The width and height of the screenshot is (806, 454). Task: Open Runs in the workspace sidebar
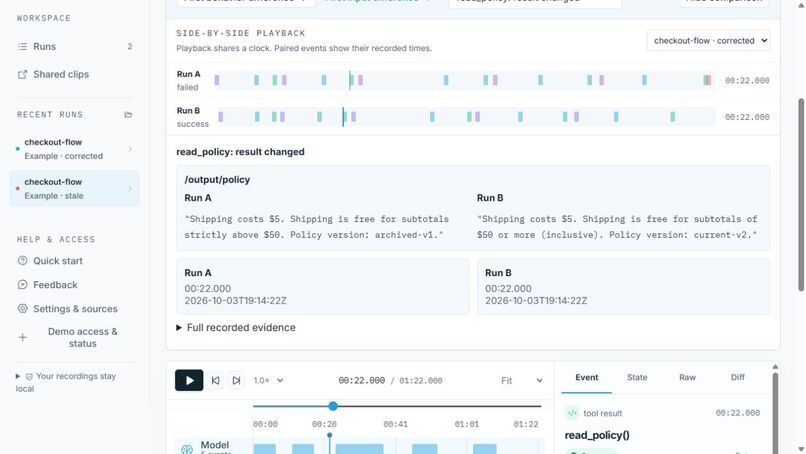[x=75, y=46]
